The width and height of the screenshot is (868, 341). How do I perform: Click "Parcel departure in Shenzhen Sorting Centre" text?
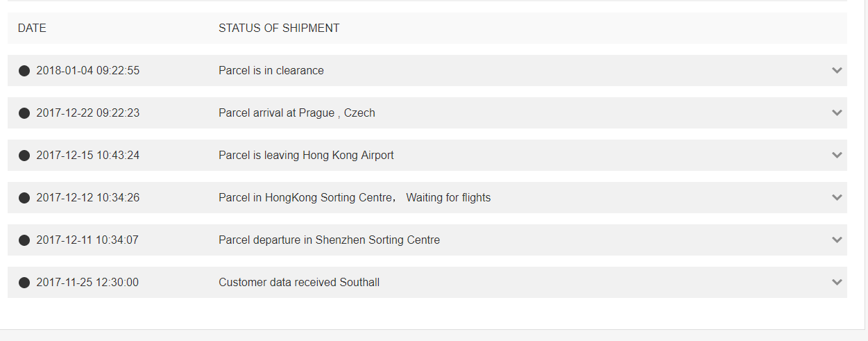click(x=329, y=240)
